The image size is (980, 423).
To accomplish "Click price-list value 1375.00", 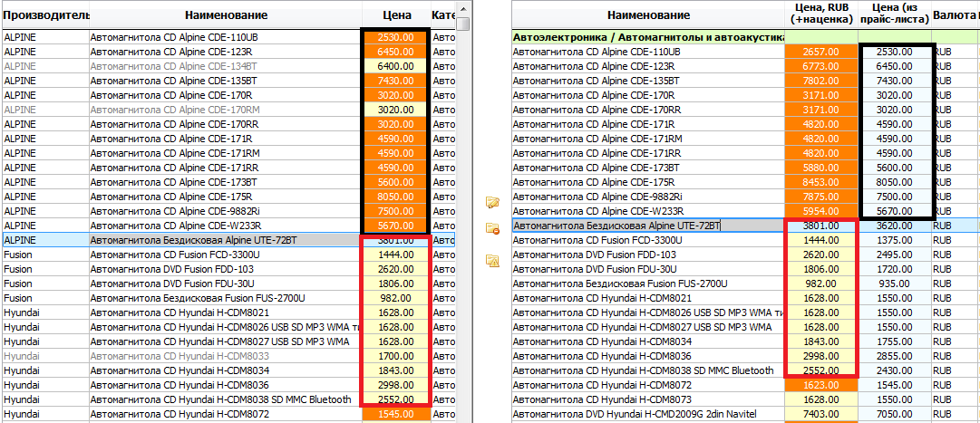I will point(895,240).
